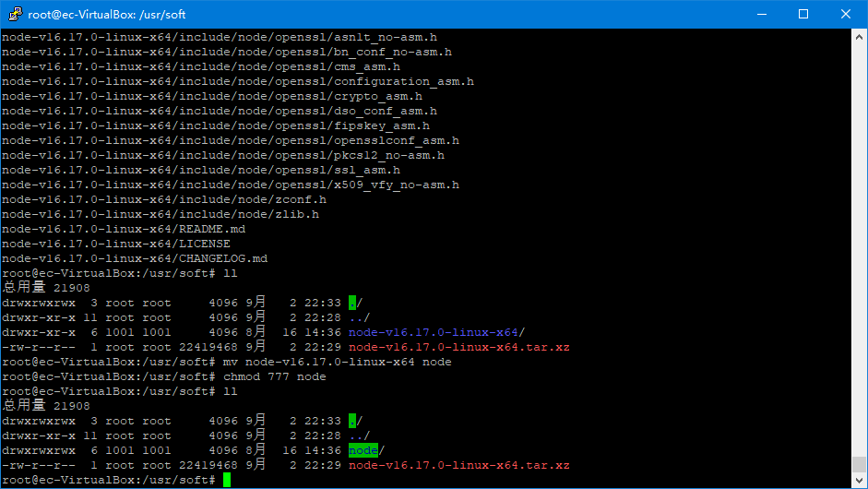Click the 'chmod 777 node' command text
The height and width of the screenshot is (489, 868).
point(275,376)
